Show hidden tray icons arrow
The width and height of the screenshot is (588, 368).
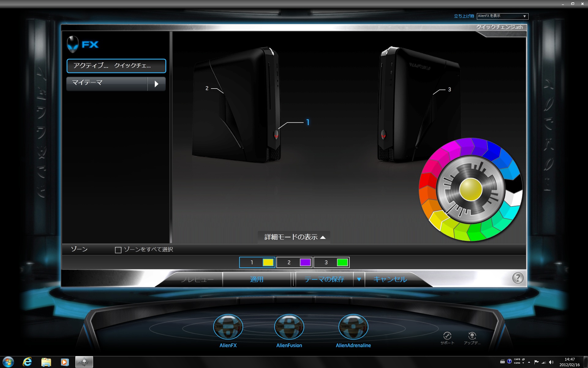pos(529,362)
